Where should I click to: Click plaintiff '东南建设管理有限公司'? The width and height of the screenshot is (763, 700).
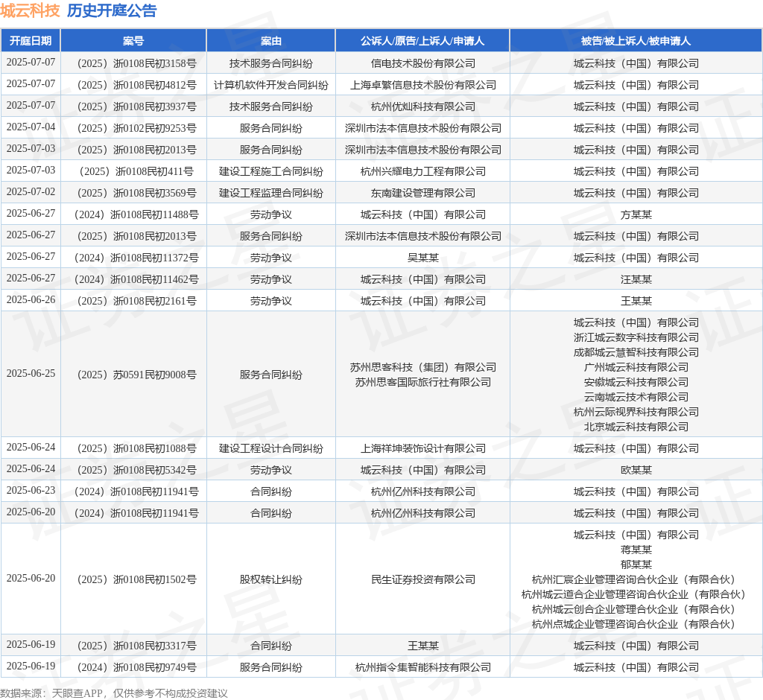pyautogui.click(x=423, y=193)
